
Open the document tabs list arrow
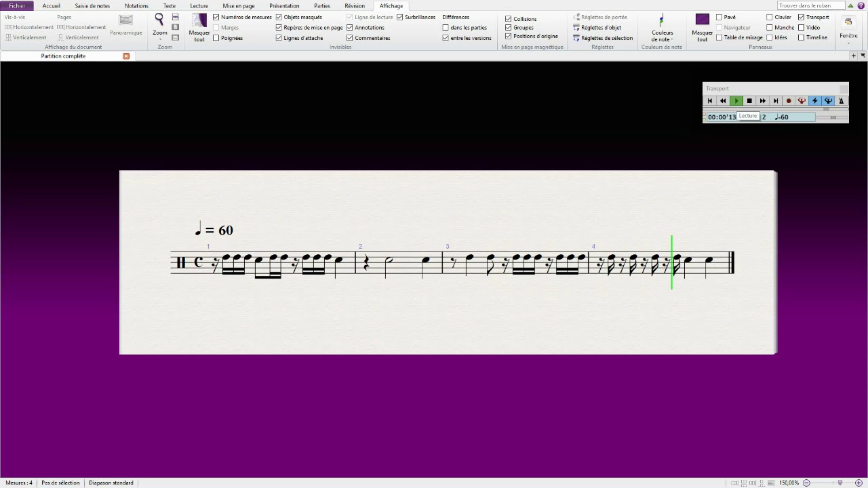(x=863, y=56)
